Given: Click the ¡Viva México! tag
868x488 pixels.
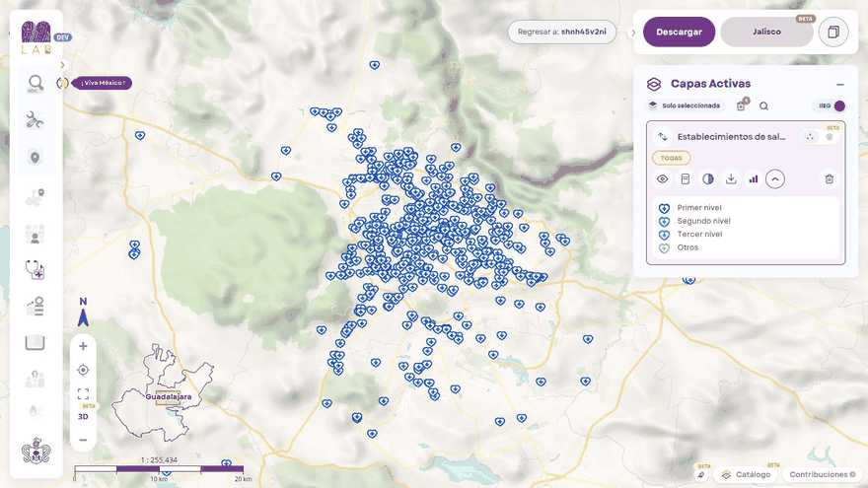Looking at the screenshot, I should pyautogui.click(x=103, y=83).
